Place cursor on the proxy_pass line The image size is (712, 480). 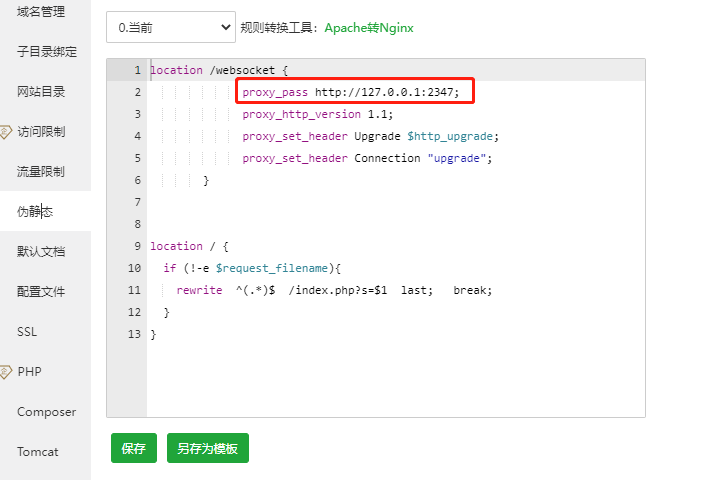coord(350,92)
